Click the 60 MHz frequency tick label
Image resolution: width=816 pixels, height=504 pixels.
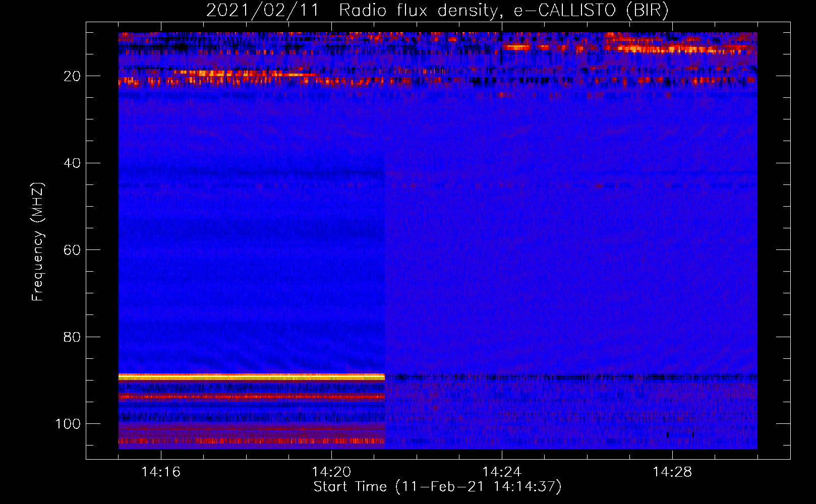point(72,250)
